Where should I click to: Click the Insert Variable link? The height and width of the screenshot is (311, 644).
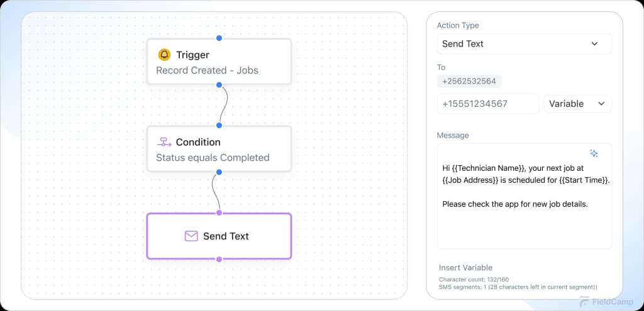coord(465,268)
